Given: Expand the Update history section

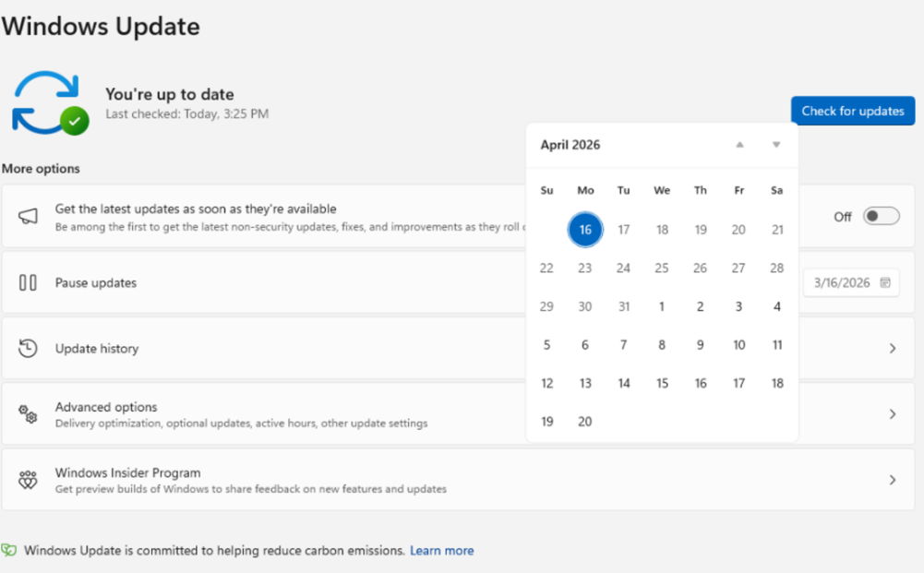Looking at the screenshot, I should (892, 348).
